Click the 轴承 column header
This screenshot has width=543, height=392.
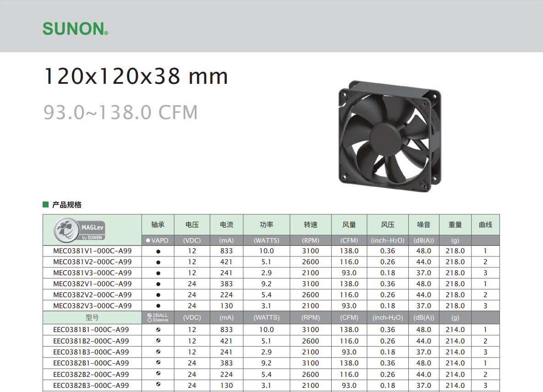158,225
